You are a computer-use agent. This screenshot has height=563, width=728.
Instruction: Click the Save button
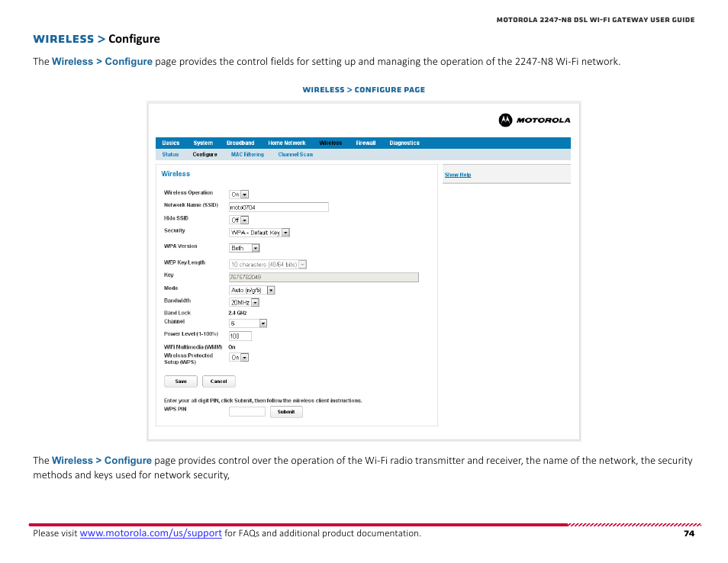[181, 381]
